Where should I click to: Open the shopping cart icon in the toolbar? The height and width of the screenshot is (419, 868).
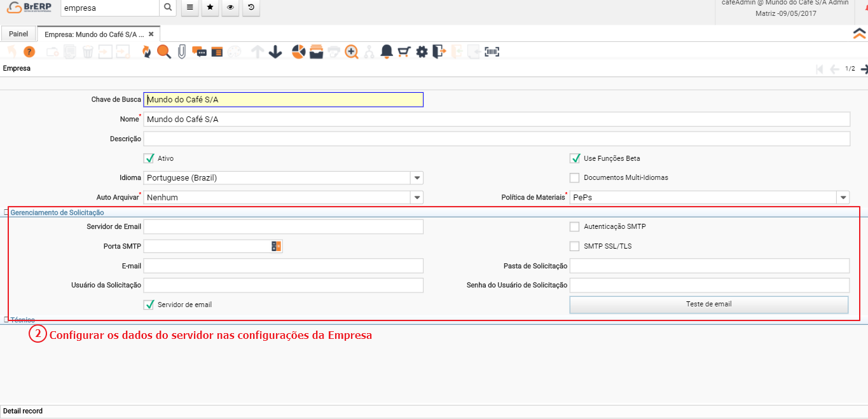tap(404, 52)
